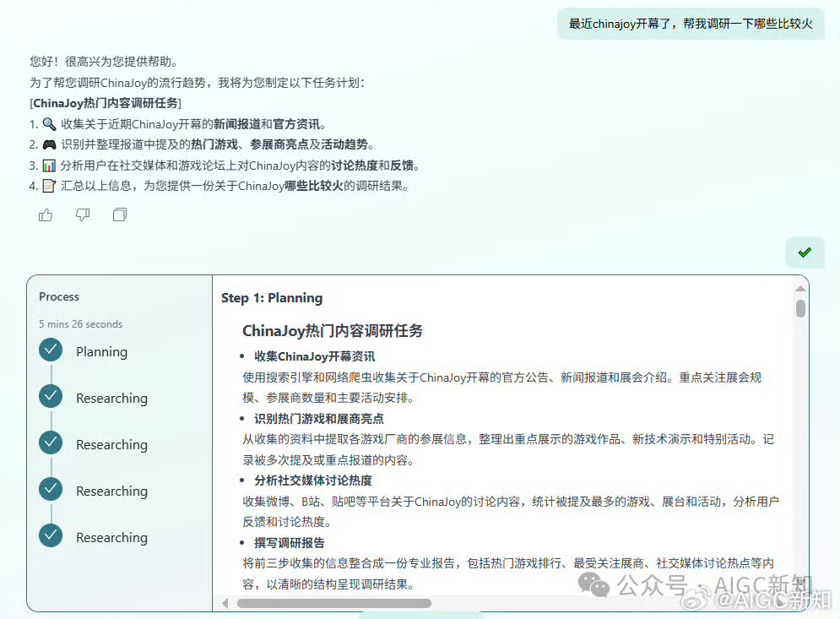Viewport: 840px width, 619px height.
Task: Click the second Researching check circle
Action: [x=51, y=443]
